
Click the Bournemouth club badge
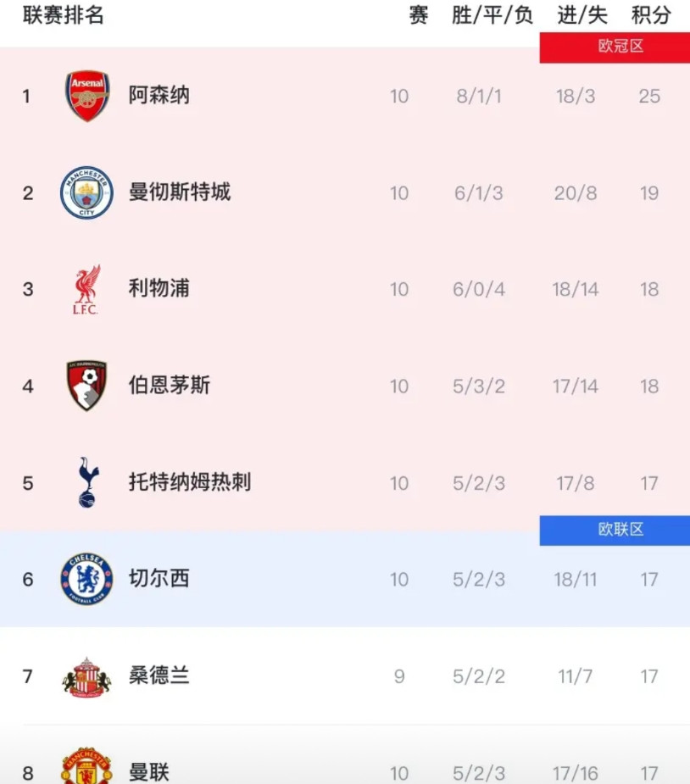tap(87, 386)
